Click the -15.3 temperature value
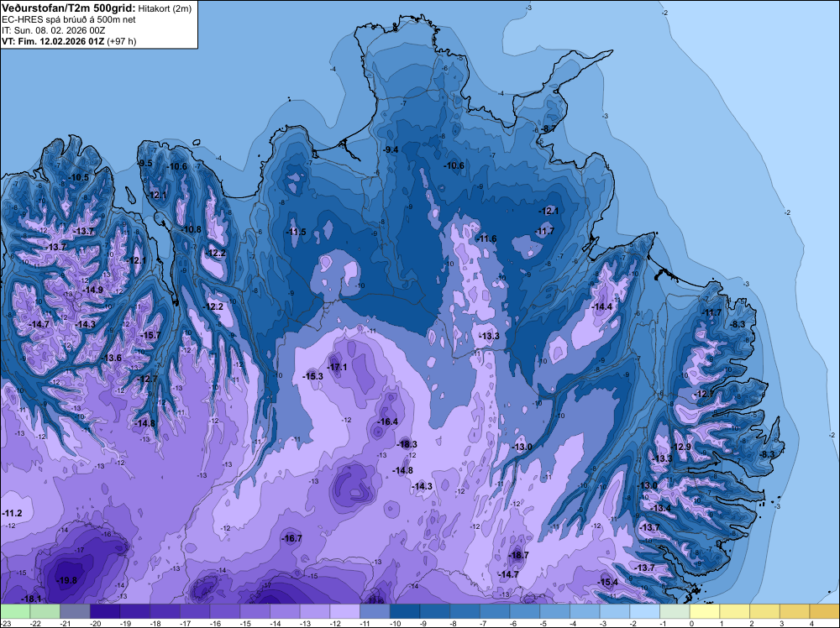840x628 pixels. 312,376
